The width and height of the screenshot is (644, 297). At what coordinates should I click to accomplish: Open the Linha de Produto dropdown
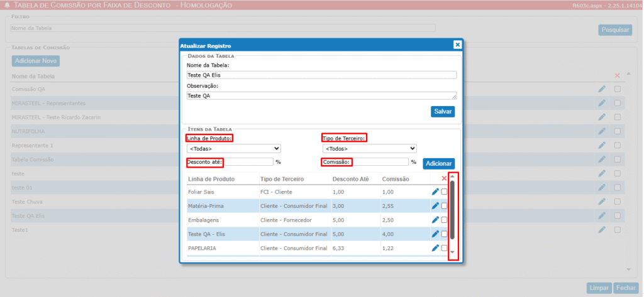coord(233,149)
